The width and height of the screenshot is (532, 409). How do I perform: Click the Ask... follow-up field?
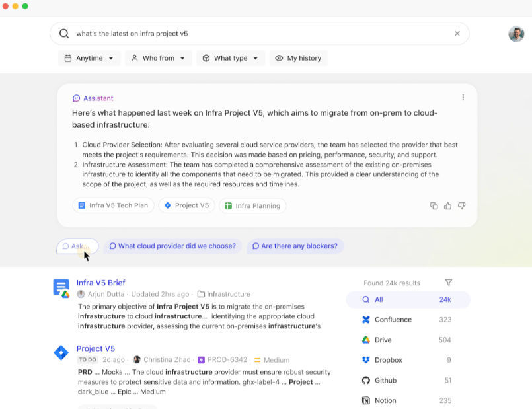click(x=77, y=246)
